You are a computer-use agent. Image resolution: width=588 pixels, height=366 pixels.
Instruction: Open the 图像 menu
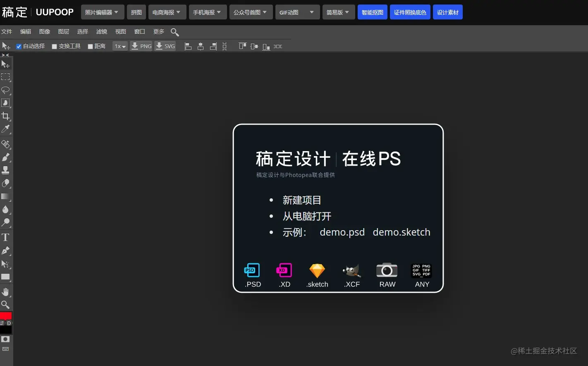point(45,31)
